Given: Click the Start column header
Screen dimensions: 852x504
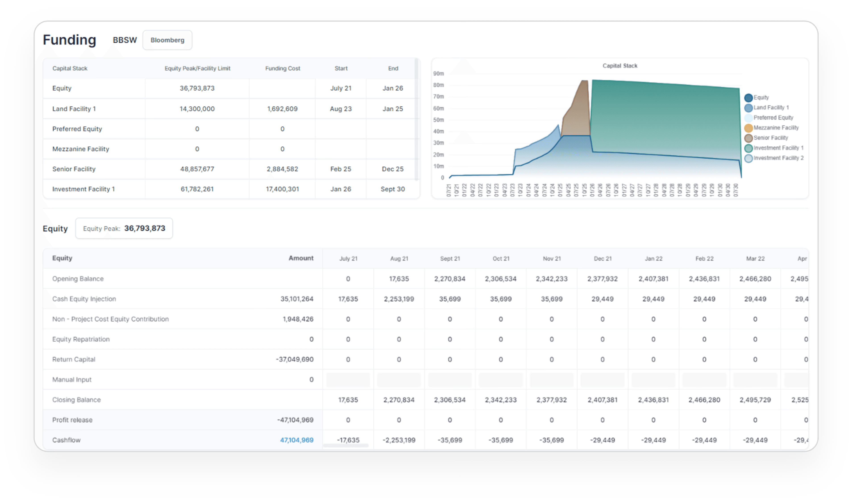Looking at the screenshot, I should click(x=341, y=68).
